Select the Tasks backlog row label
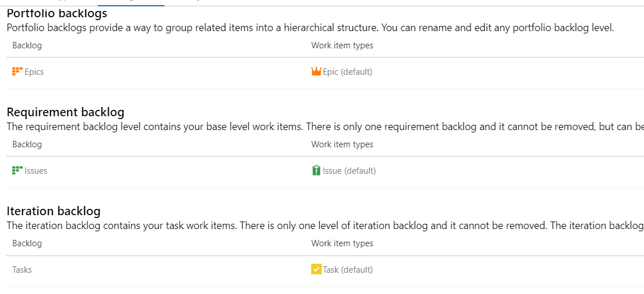This screenshot has width=644, height=294. tap(22, 270)
